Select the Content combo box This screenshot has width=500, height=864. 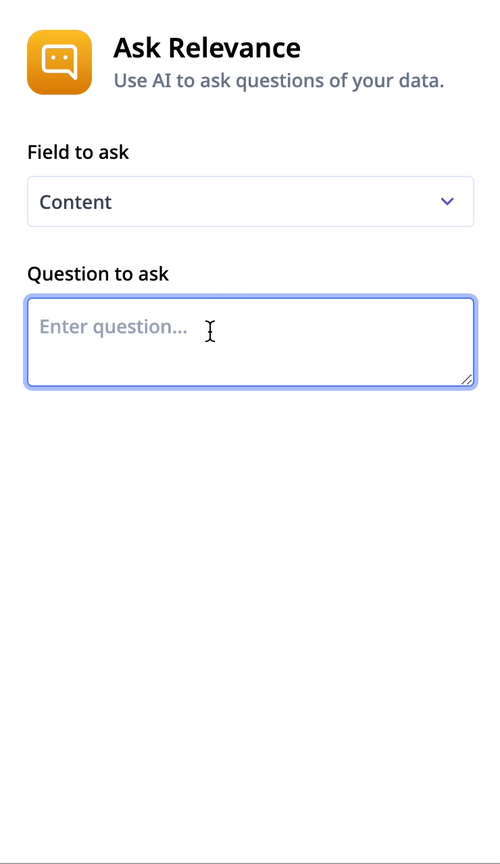click(x=250, y=202)
